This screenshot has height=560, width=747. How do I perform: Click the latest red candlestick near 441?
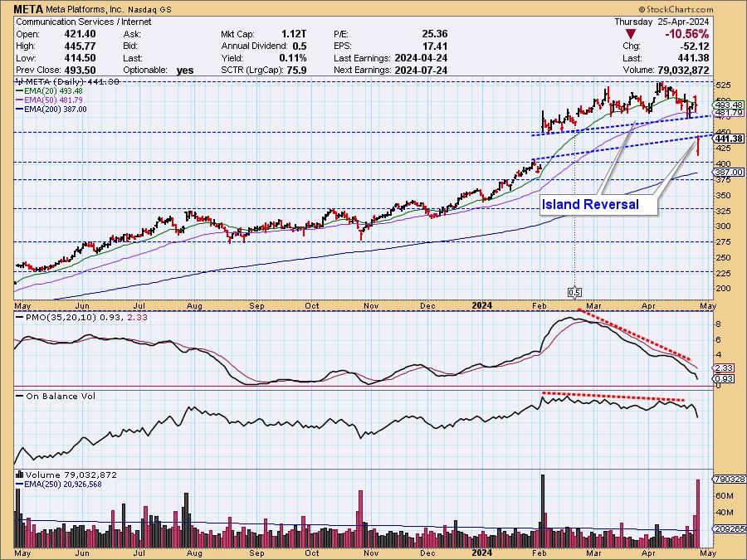click(698, 146)
